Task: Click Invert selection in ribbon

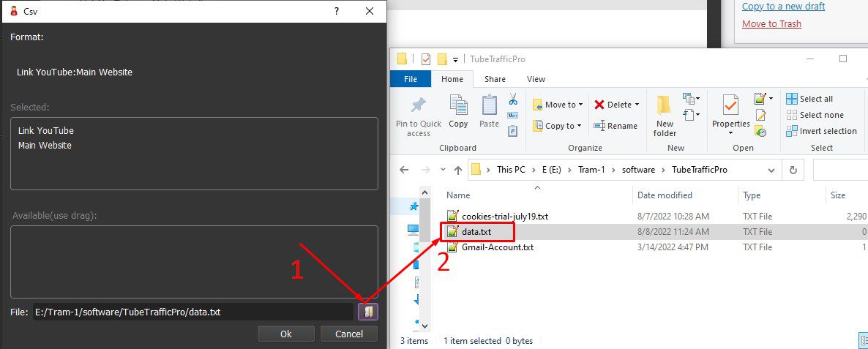Action: coord(821,131)
